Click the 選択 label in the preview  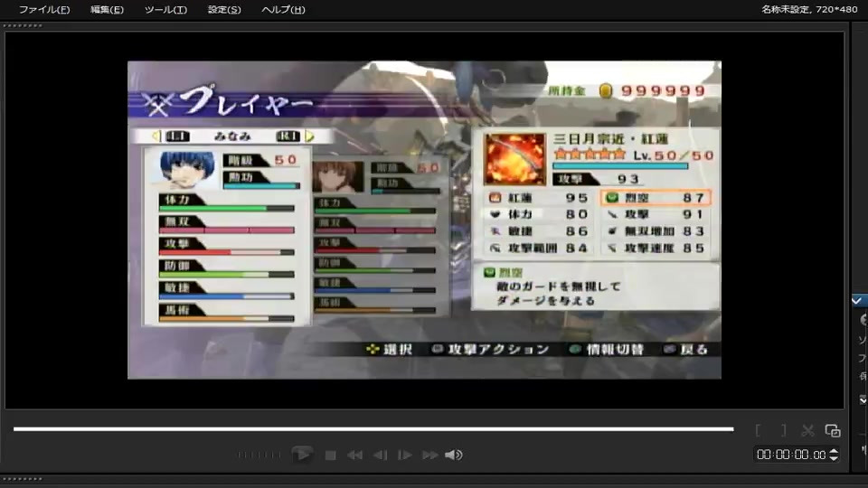pyautogui.click(x=398, y=349)
